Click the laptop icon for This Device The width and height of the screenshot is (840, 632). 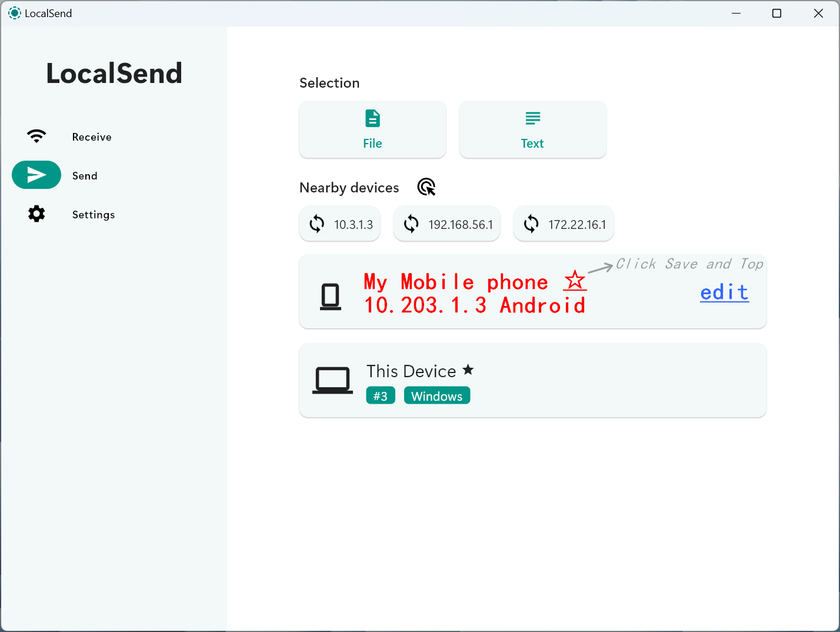coord(332,379)
